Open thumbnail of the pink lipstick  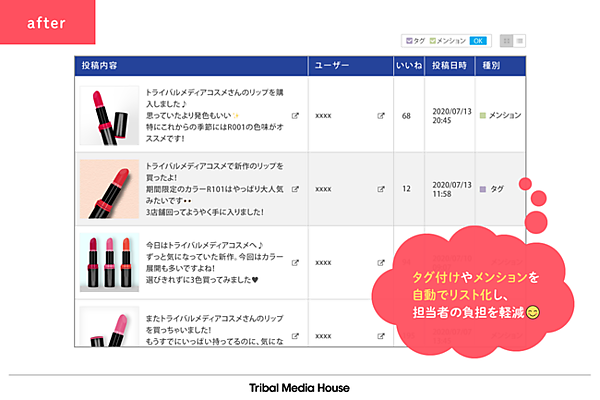click(x=109, y=327)
